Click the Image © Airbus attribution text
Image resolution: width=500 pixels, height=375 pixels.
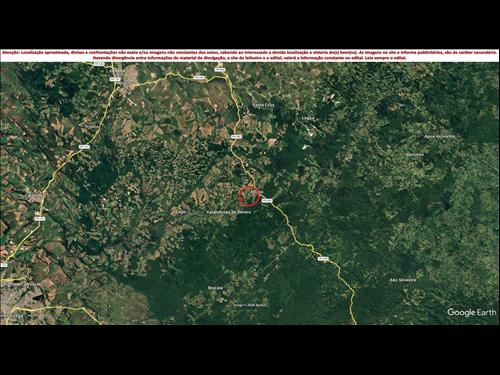(x=250, y=305)
